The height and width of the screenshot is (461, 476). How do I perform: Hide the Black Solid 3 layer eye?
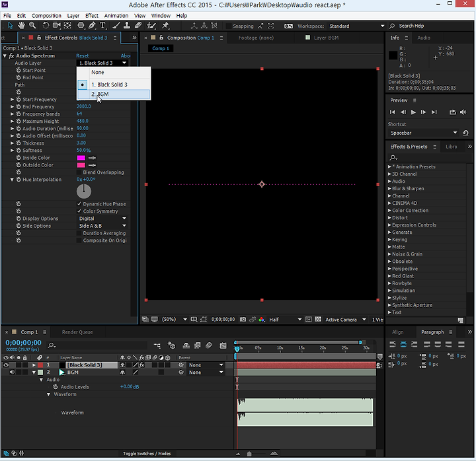tap(7, 365)
